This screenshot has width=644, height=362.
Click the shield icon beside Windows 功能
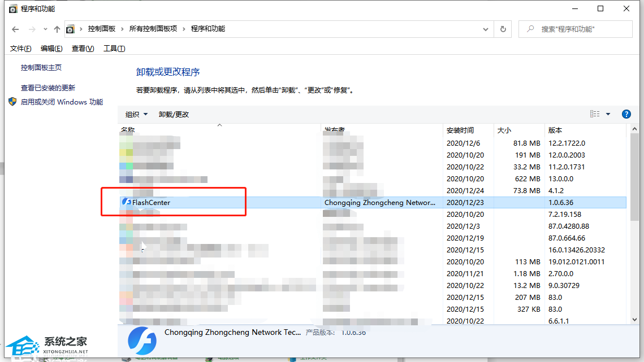[12, 102]
